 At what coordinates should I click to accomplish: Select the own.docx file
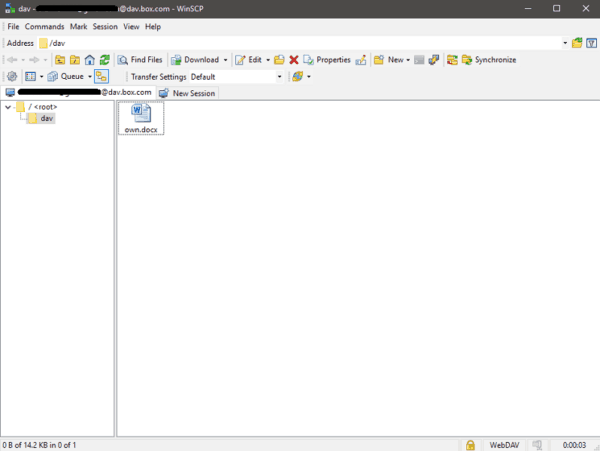pos(141,118)
